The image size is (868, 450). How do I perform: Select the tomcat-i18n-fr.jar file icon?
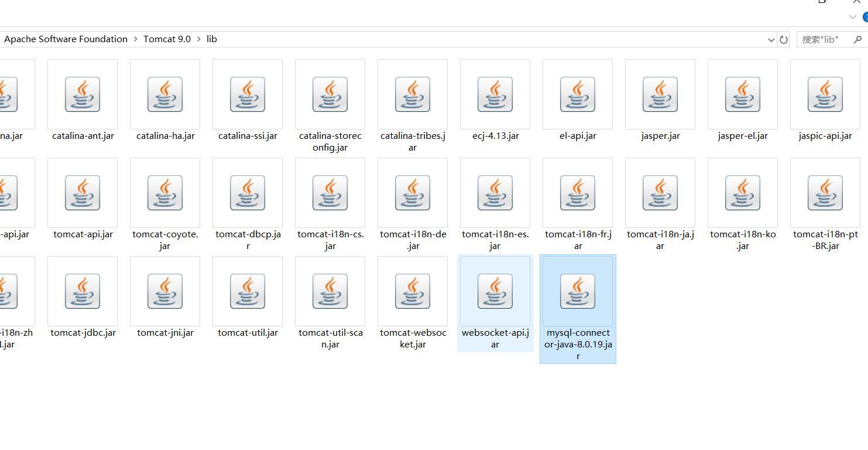(578, 192)
